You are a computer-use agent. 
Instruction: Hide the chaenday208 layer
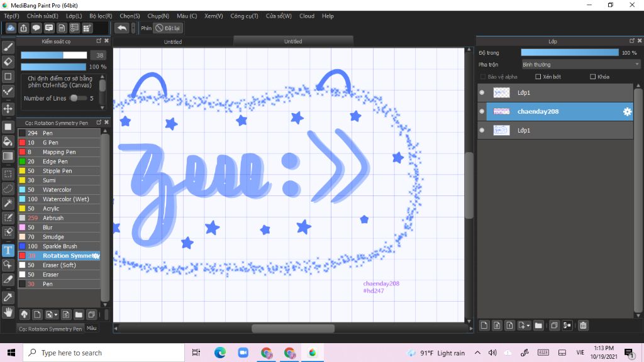click(482, 111)
